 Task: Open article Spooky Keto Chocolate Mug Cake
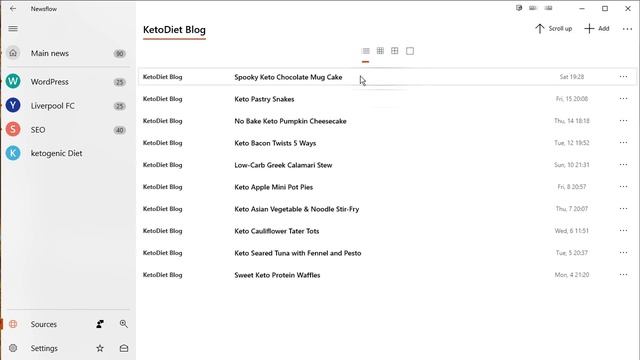pyautogui.click(x=288, y=77)
